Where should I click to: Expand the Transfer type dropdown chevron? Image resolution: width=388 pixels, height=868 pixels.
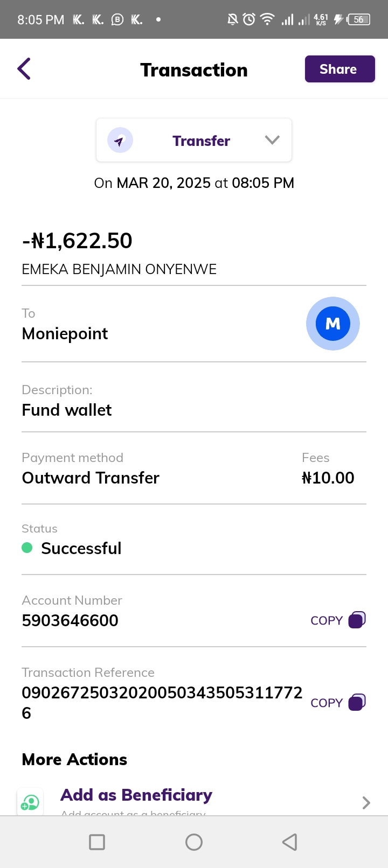(x=272, y=140)
